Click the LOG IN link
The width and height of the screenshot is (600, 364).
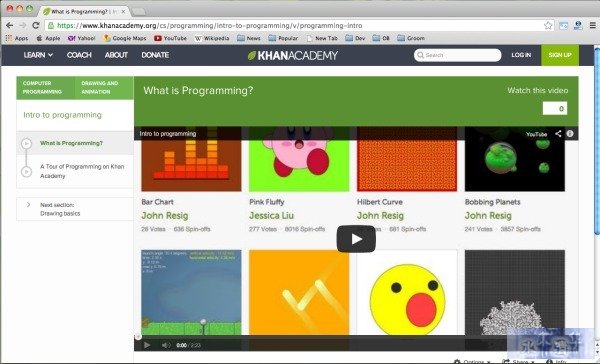pos(521,55)
